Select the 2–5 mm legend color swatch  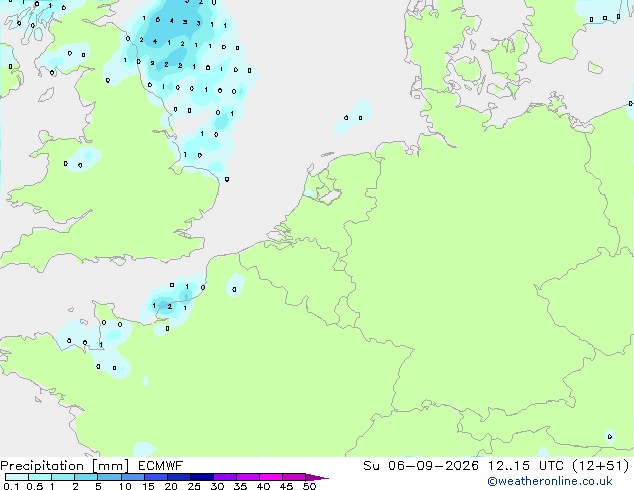click(86, 477)
